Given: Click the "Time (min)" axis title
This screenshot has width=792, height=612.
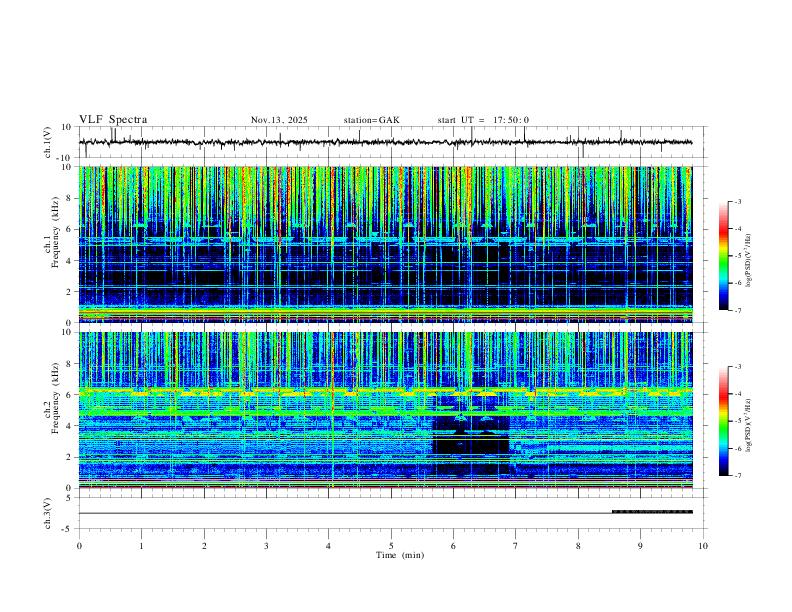Looking at the screenshot, I should coord(400,555).
